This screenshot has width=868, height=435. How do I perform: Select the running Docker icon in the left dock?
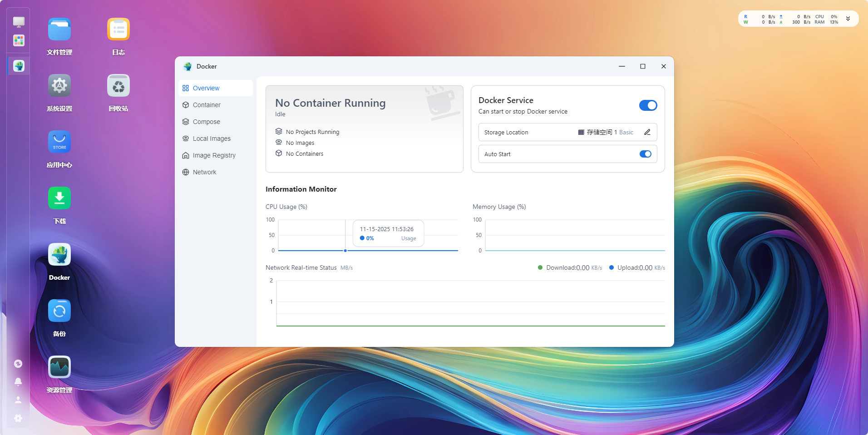pyautogui.click(x=19, y=66)
